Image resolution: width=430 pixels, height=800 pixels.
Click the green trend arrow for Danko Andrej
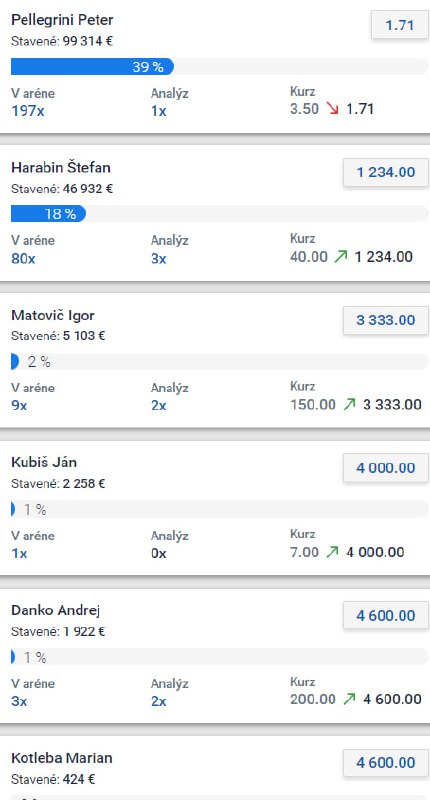(x=349, y=699)
